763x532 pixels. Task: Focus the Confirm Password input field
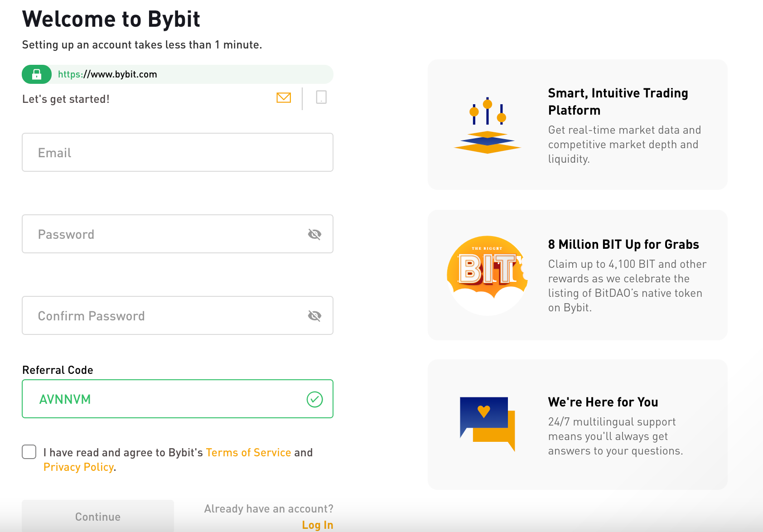[178, 315]
